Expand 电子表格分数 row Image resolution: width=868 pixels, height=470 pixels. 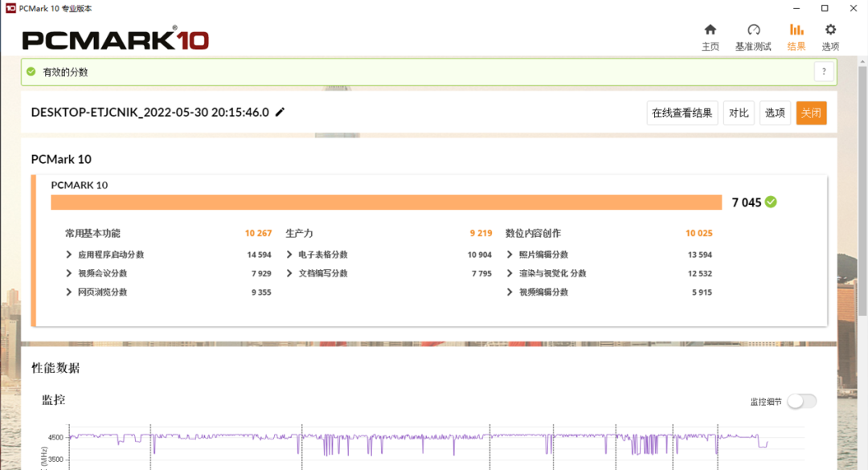coord(289,255)
